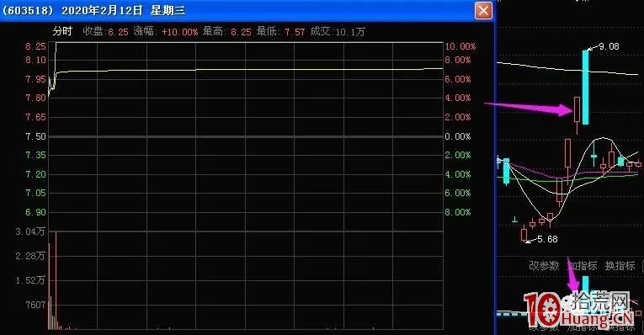The width and height of the screenshot is (644, 335).
Task: Click the 最低 7.57 value
Action: [x=295, y=32]
